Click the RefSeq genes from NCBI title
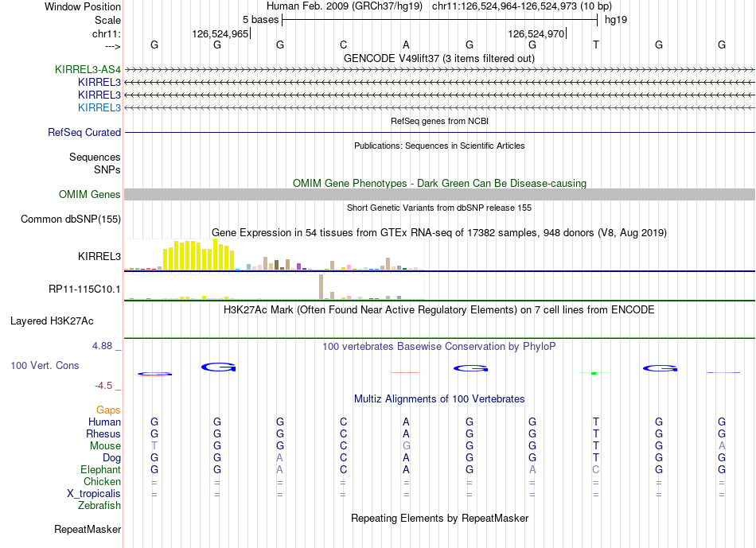 [x=440, y=121]
